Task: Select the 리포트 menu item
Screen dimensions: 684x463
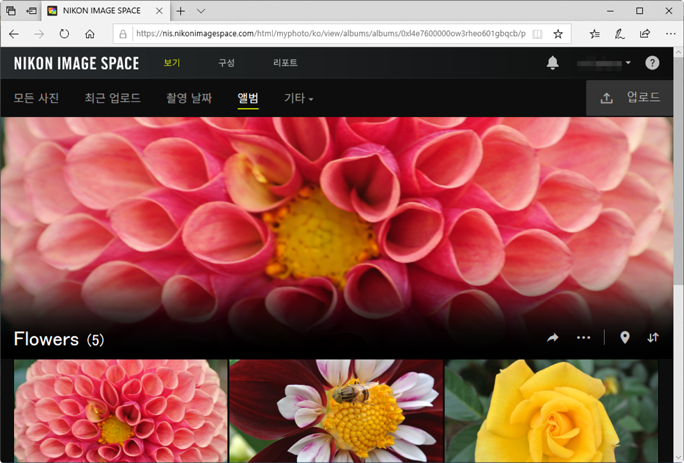Action: click(x=285, y=63)
